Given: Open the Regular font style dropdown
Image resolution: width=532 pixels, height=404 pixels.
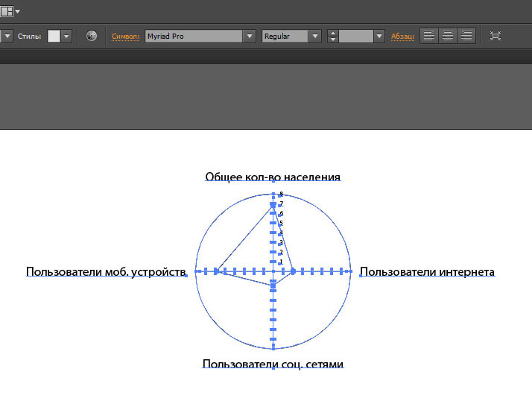Looking at the screenshot, I should click(314, 36).
